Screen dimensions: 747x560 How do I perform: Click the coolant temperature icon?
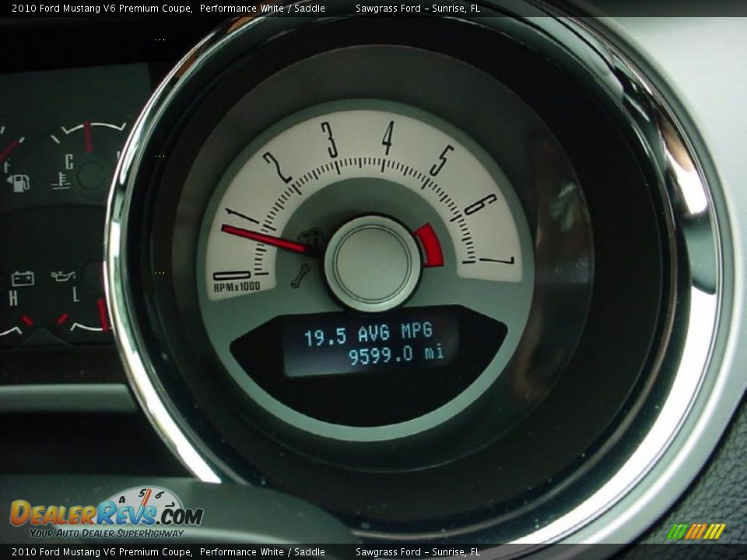pos(61,181)
